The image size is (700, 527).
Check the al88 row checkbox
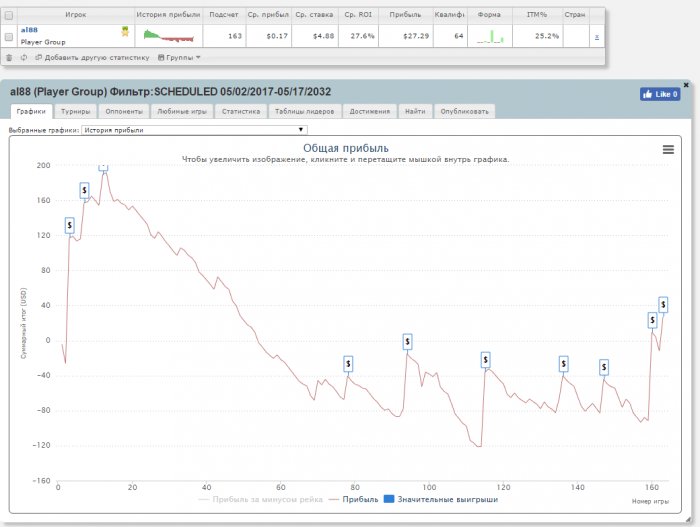coord(9,36)
